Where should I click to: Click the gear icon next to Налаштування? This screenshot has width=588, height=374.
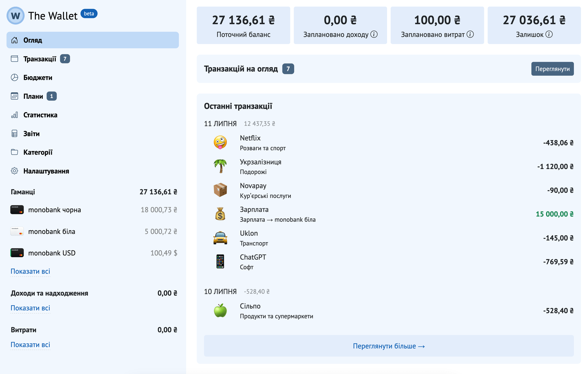coord(14,171)
